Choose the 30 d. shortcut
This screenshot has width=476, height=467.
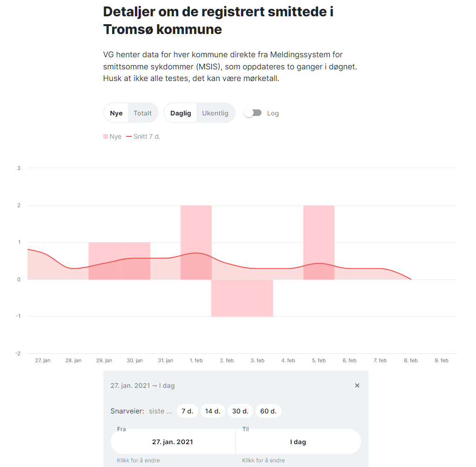coord(240,411)
